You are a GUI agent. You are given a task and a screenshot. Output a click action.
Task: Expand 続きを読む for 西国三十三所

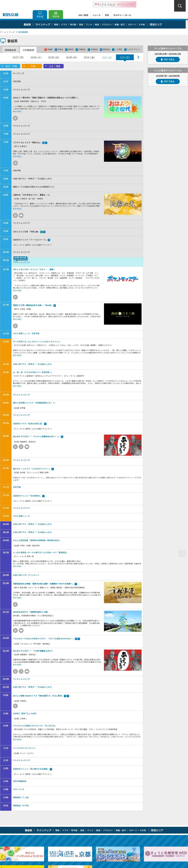(17, 319)
